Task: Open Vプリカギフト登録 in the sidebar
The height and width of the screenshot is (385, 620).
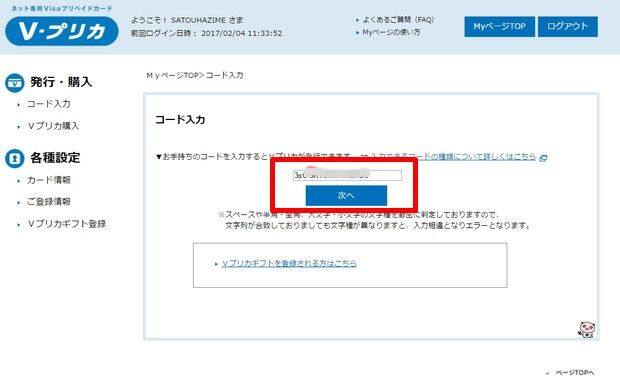Action: (66, 224)
